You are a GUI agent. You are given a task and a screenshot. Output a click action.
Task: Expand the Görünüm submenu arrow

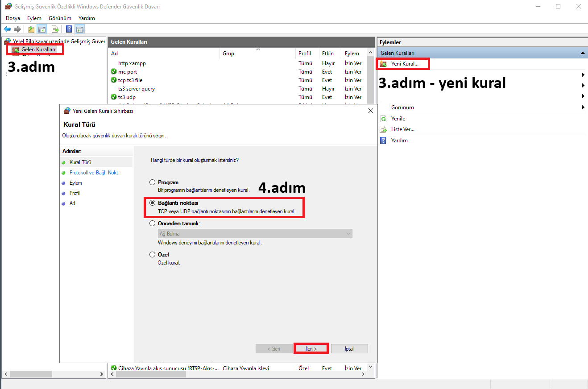pos(583,108)
